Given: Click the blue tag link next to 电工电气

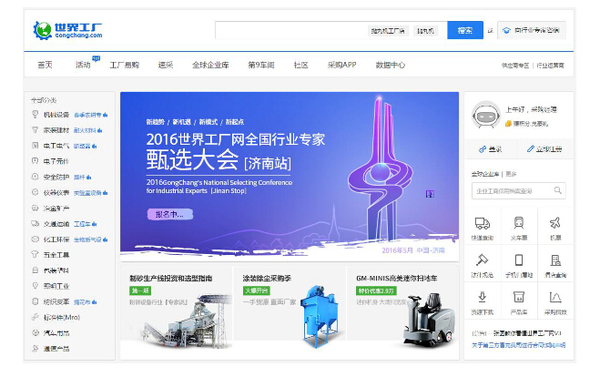Looking at the screenshot, I should (x=85, y=146).
